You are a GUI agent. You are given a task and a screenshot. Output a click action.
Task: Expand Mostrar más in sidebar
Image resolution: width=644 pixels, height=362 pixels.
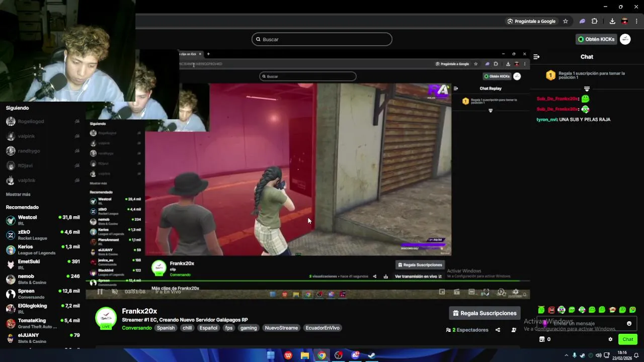pos(18,194)
